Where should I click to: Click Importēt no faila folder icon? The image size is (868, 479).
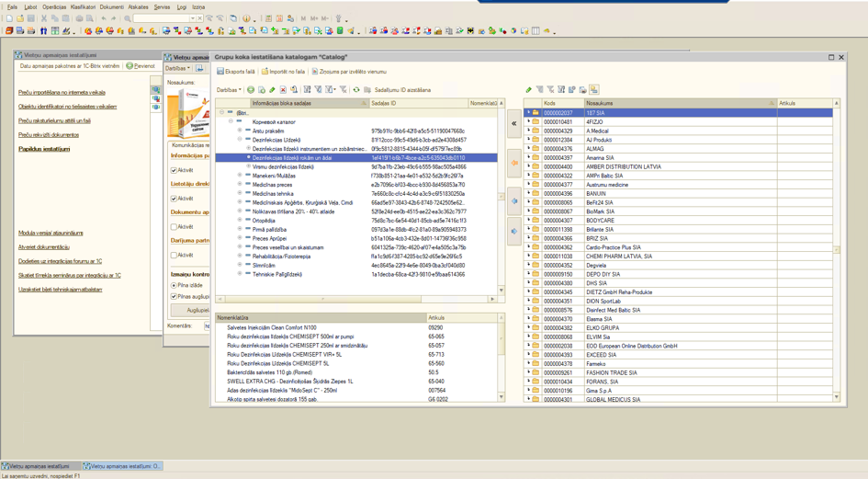coord(265,72)
